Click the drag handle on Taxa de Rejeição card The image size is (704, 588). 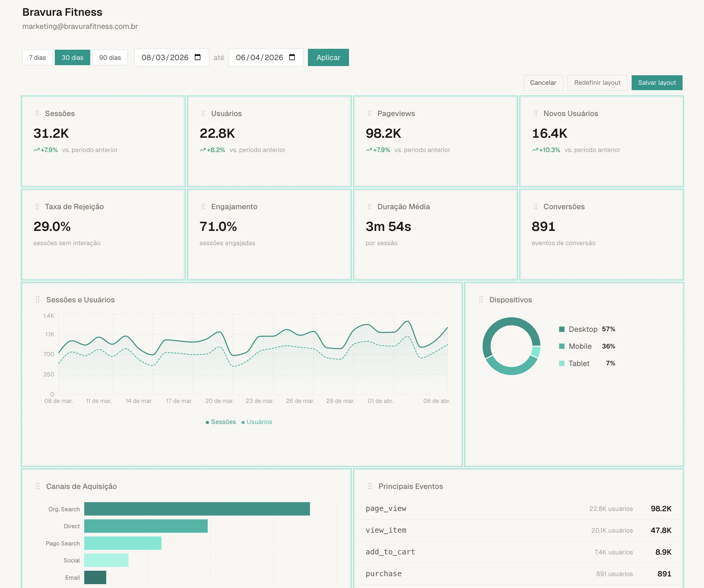pos(37,207)
